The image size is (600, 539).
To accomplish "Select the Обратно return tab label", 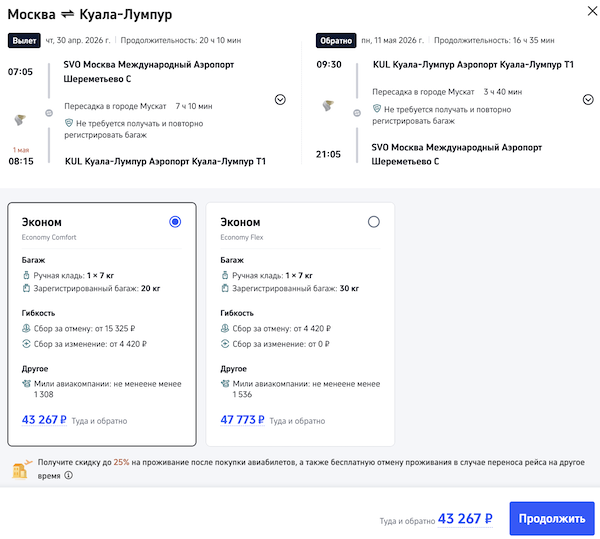I will coord(335,41).
